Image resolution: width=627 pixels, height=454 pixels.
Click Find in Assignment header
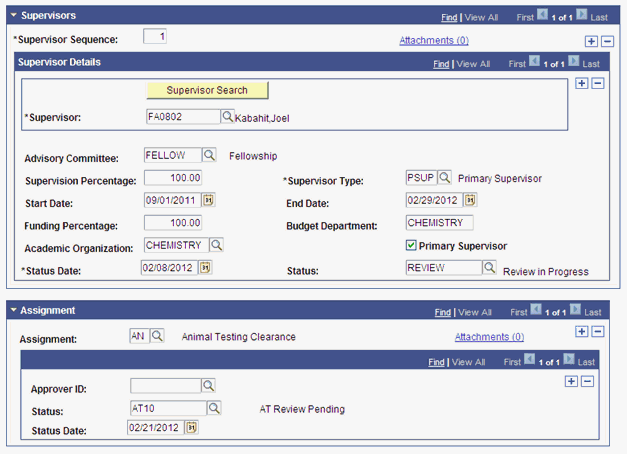pos(443,312)
